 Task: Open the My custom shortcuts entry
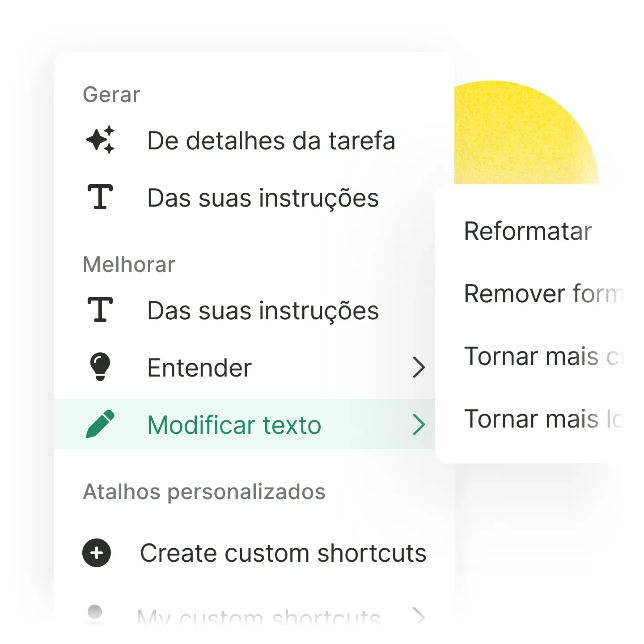tap(258, 618)
